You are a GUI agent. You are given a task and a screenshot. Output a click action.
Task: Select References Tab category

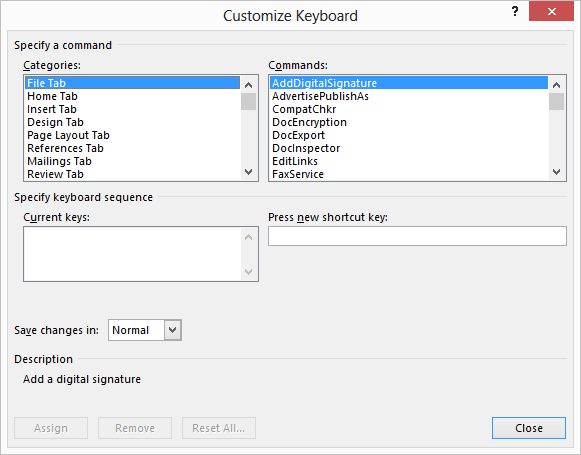point(132,148)
